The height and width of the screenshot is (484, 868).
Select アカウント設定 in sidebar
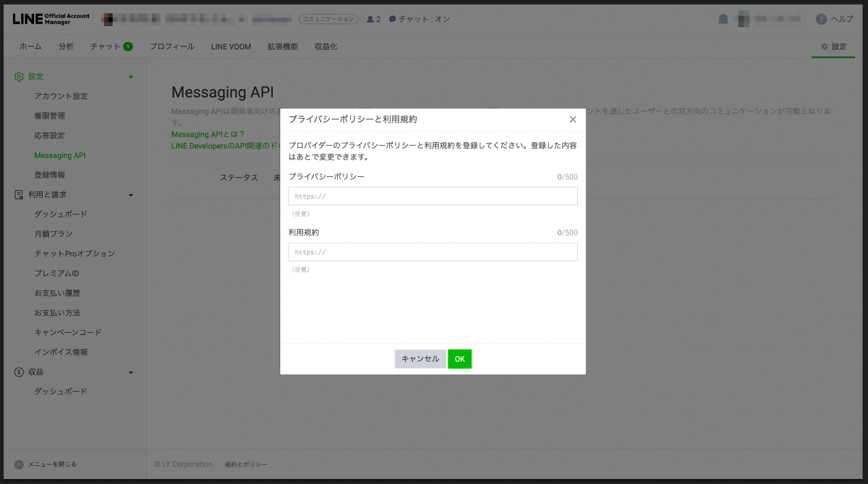(x=61, y=96)
